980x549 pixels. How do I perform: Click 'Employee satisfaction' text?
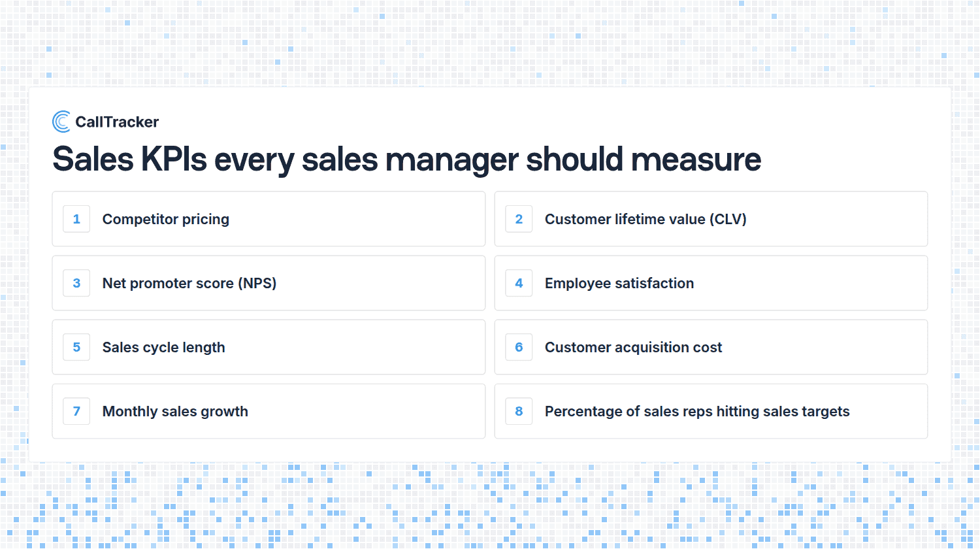pos(619,284)
